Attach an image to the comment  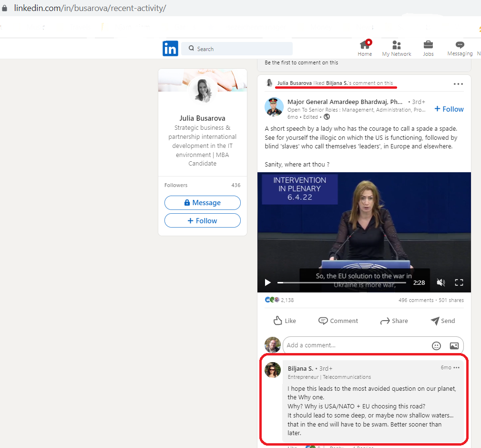454,346
